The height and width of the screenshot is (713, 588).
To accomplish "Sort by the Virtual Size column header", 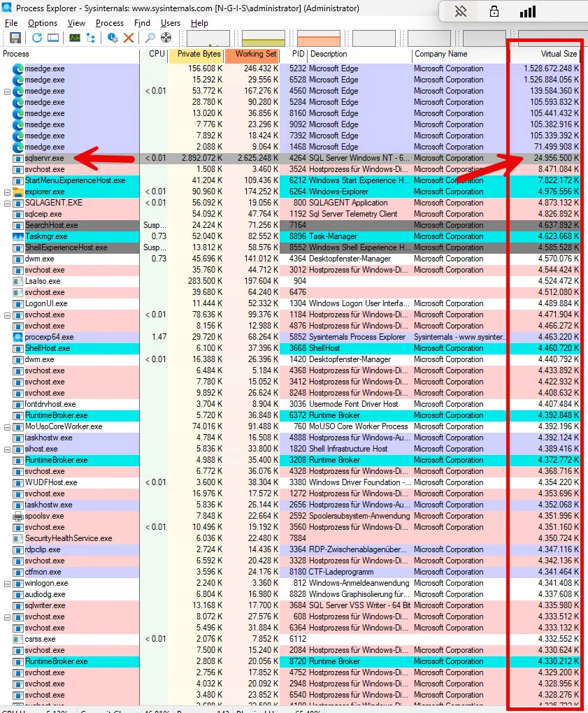I will coord(545,54).
